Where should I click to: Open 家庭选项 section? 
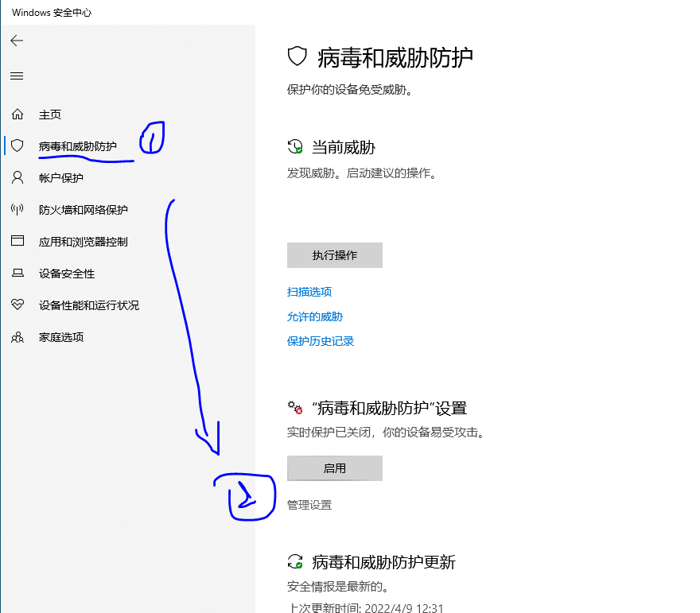[60, 337]
